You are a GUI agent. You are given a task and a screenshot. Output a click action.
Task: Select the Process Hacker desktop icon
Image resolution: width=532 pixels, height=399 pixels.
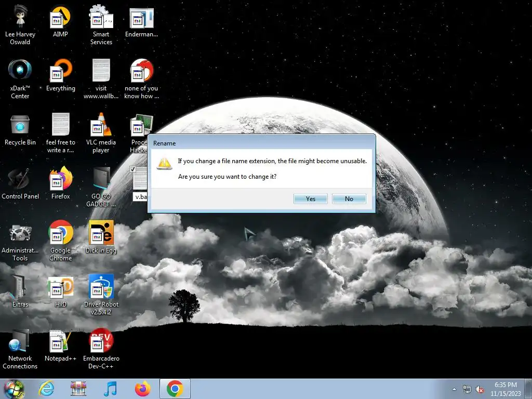[x=139, y=133]
